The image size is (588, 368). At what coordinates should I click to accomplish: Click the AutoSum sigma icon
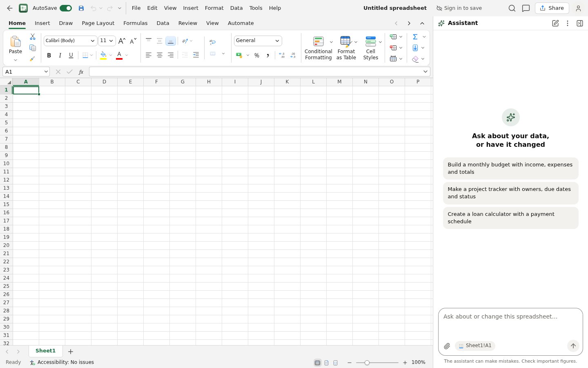(415, 37)
